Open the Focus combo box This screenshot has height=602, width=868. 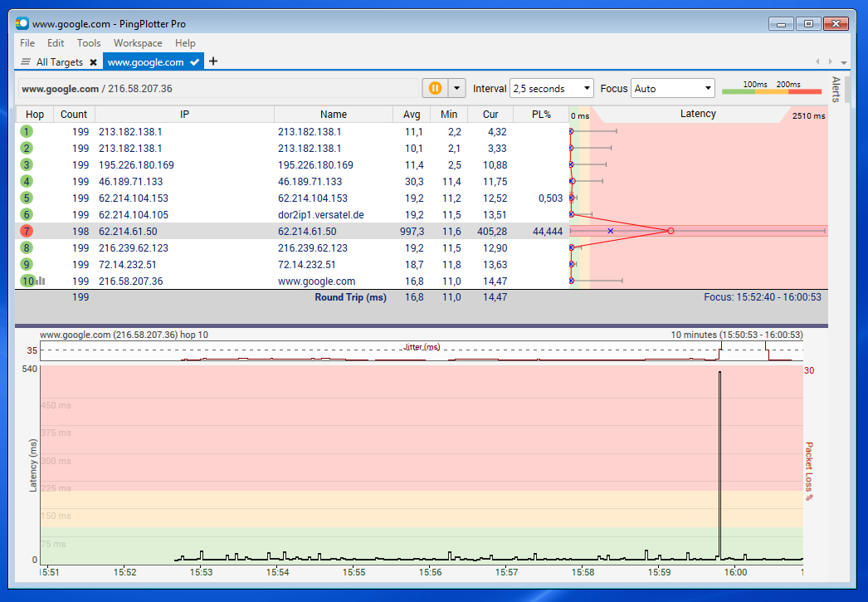click(673, 89)
